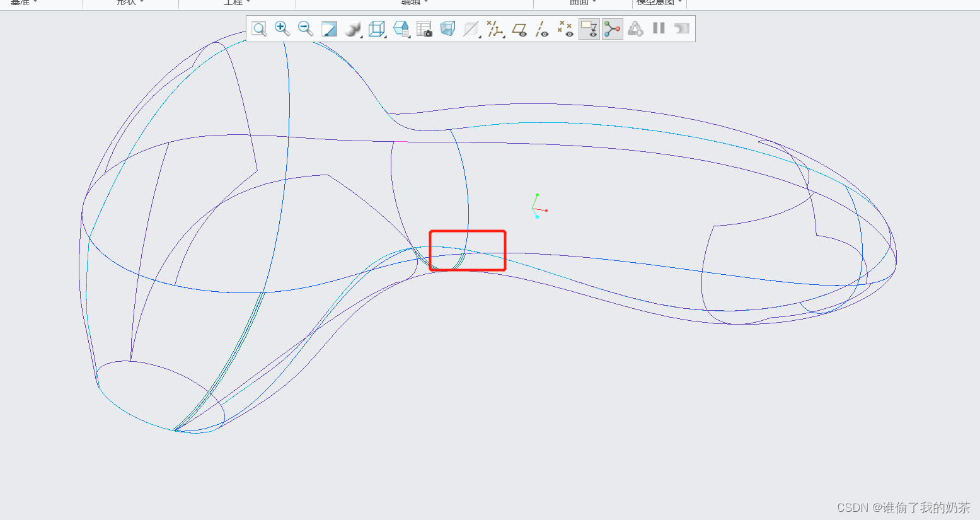The image size is (980, 520).
Task: Expand the 模型意图 ribbon group dropdown
Action: [x=659, y=3]
